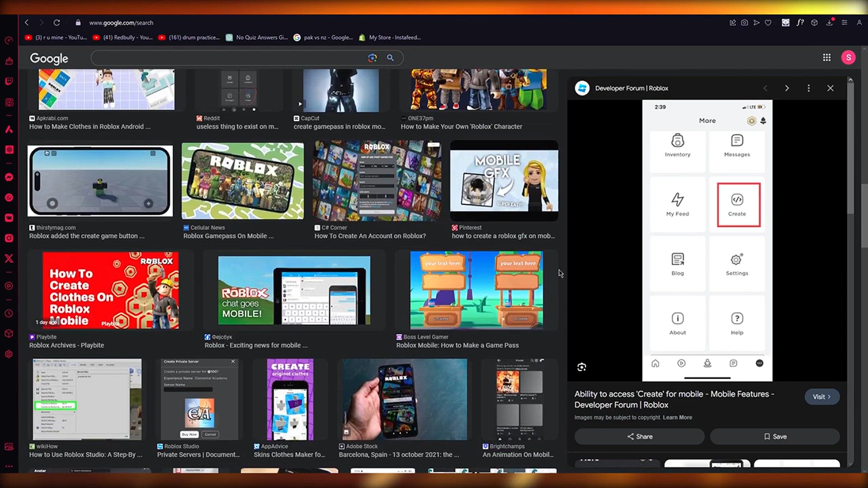Open the CapCut 'create gamepass in roblox mo...' result
Screen dimensions: 868x488
pyautogui.click(x=340, y=127)
